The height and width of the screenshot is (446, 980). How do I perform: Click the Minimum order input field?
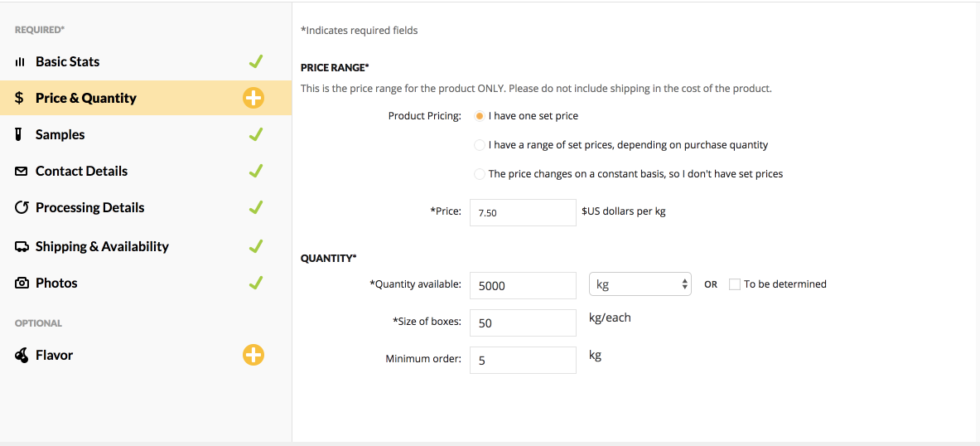click(522, 360)
